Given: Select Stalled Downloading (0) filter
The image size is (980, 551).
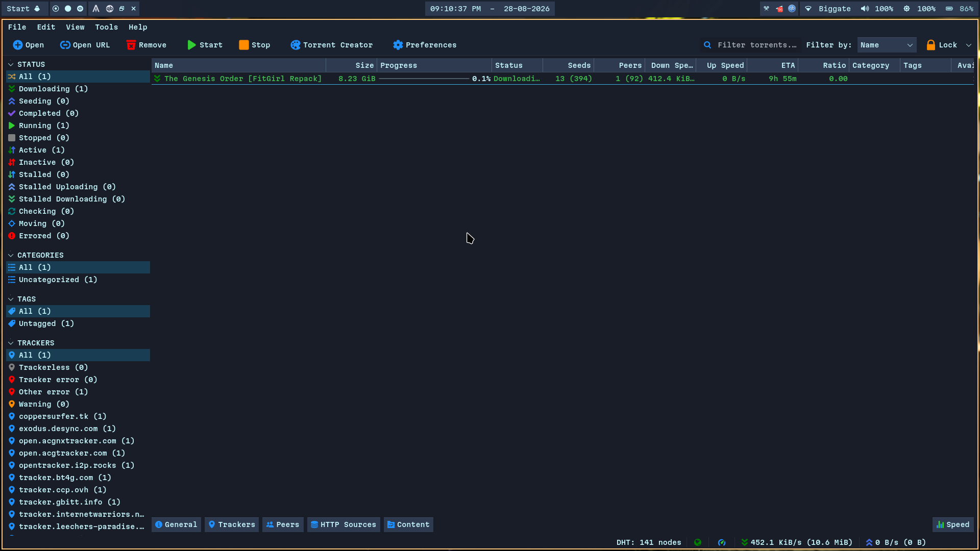Looking at the screenshot, I should (78, 199).
